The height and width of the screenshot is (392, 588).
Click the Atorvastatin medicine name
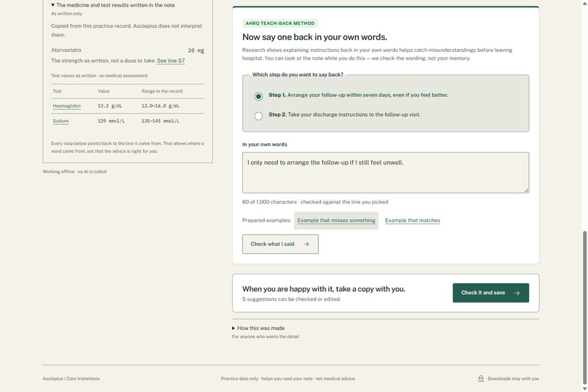[x=66, y=50]
